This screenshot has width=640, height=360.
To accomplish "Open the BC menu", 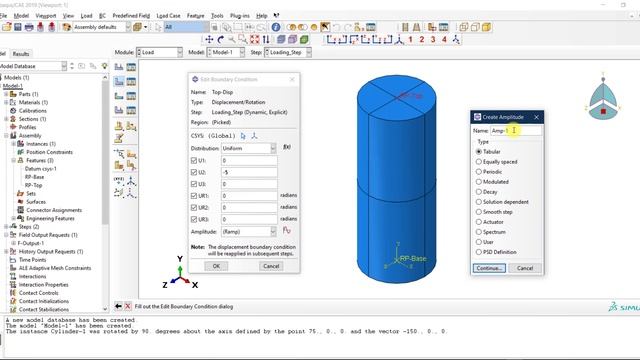I will tap(102, 16).
